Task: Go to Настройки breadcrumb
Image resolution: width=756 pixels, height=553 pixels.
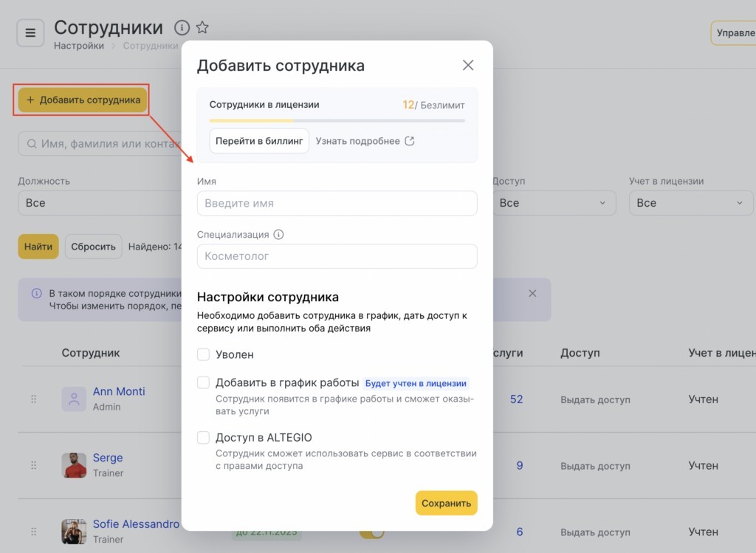Action: coord(79,46)
